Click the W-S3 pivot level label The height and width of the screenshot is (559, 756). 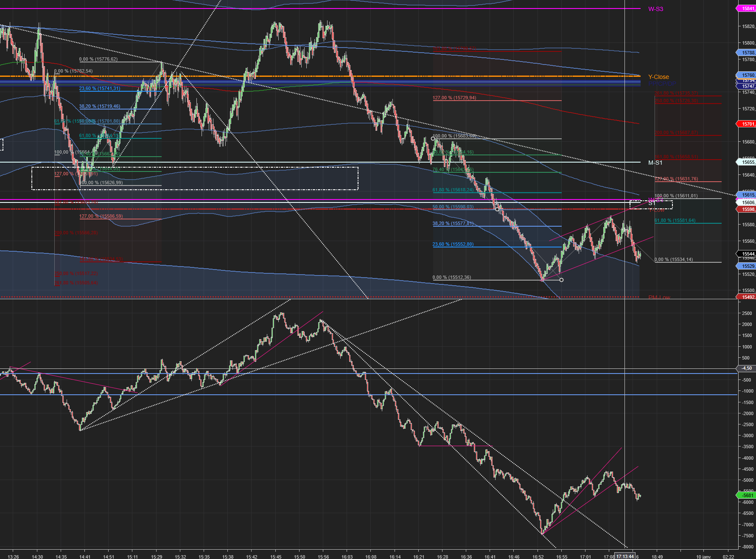[655, 9]
